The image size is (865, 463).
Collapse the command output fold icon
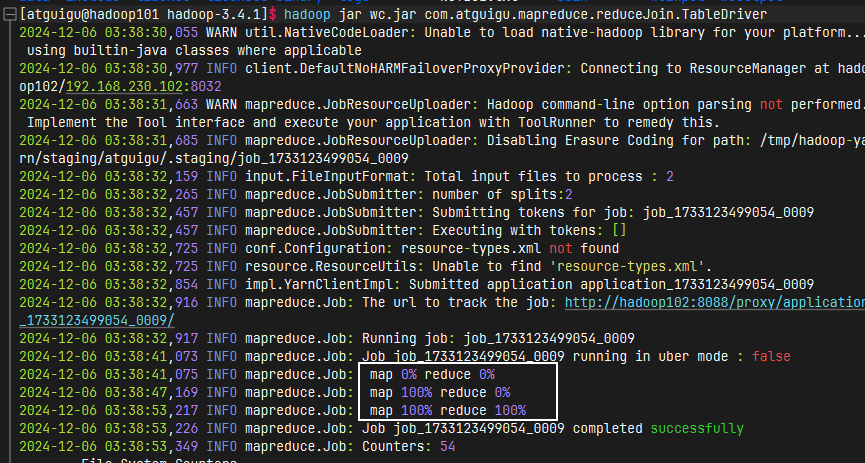pos(9,15)
